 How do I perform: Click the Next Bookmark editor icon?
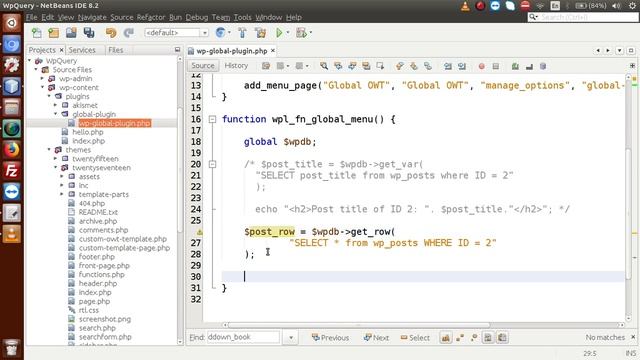[x=413, y=66]
